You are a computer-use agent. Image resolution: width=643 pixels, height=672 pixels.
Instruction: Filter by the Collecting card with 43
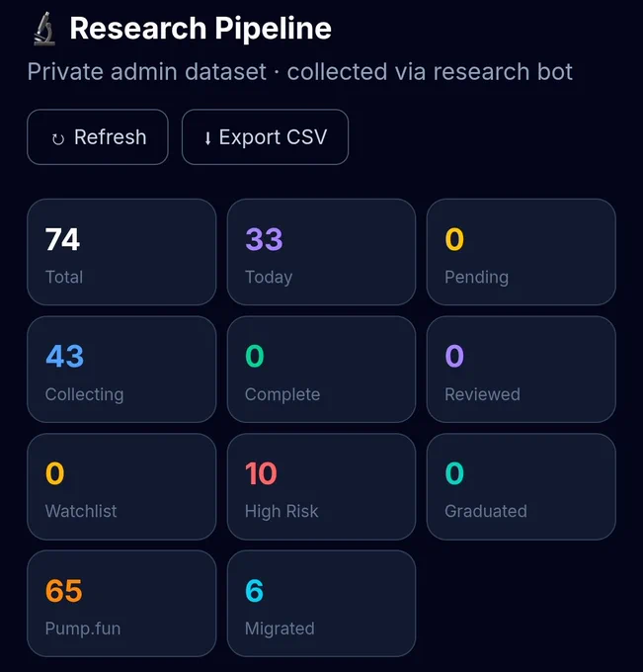coord(121,370)
